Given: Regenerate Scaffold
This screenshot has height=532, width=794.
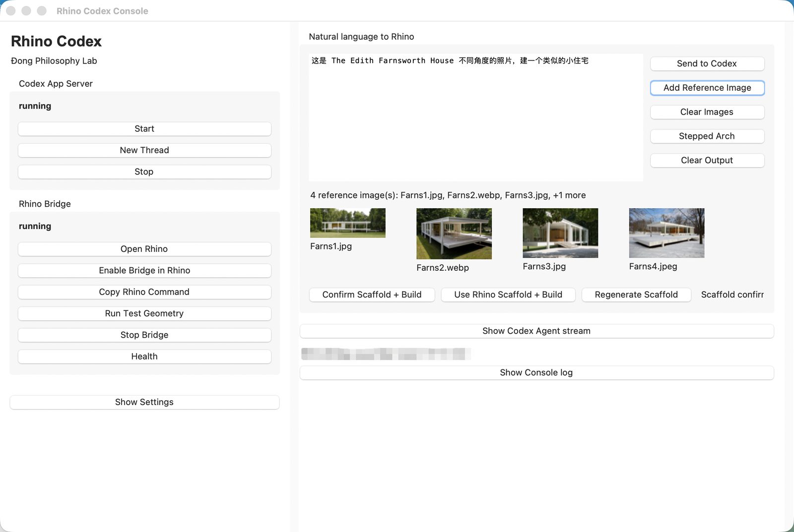Looking at the screenshot, I should (x=636, y=295).
